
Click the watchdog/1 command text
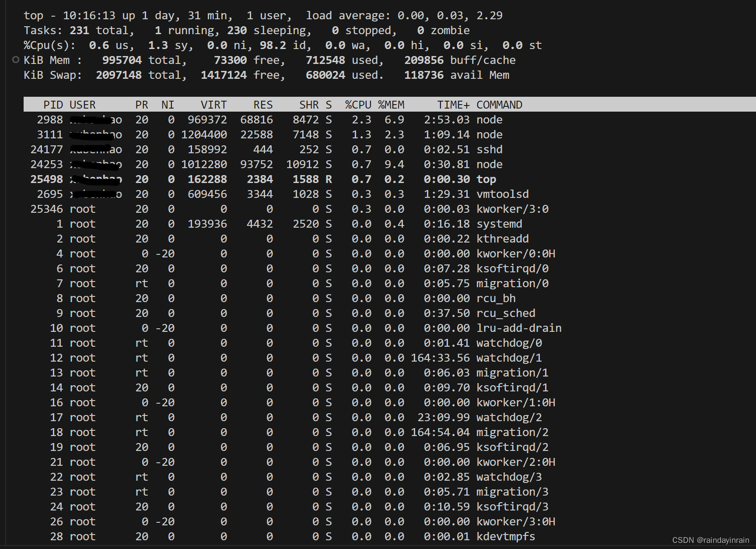click(509, 358)
